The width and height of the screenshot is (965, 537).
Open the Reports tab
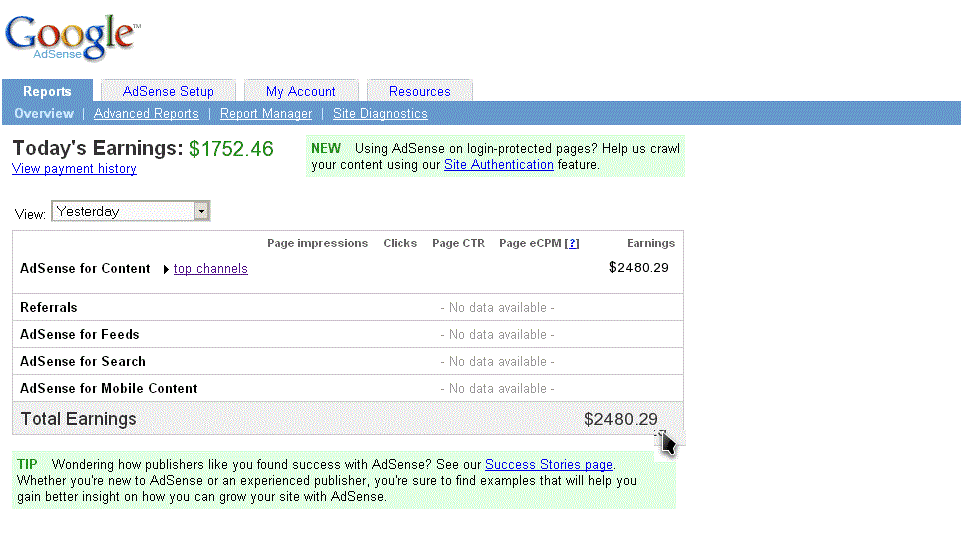click(47, 91)
